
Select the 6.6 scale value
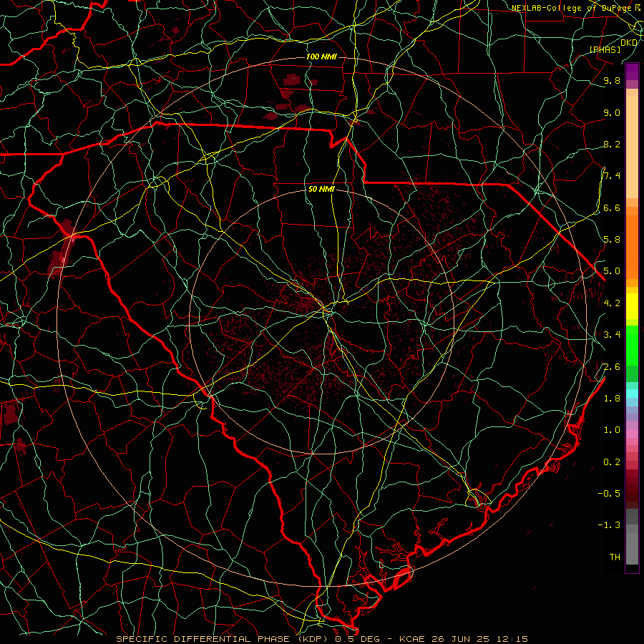[612, 208]
